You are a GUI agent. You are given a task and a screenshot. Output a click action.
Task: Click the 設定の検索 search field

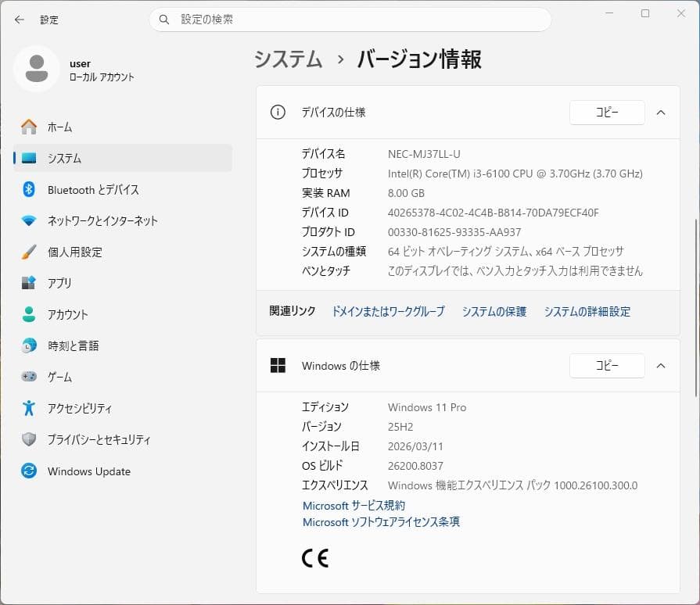[x=350, y=20]
